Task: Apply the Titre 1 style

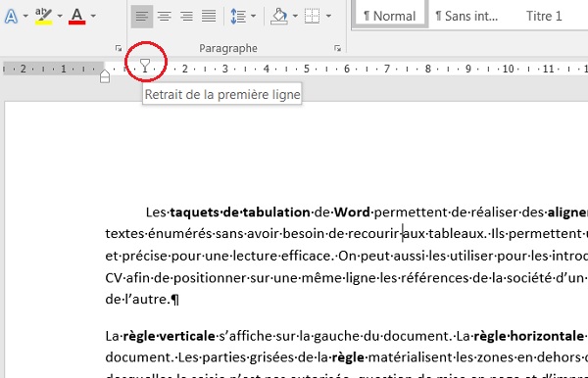Action: point(544,16)
